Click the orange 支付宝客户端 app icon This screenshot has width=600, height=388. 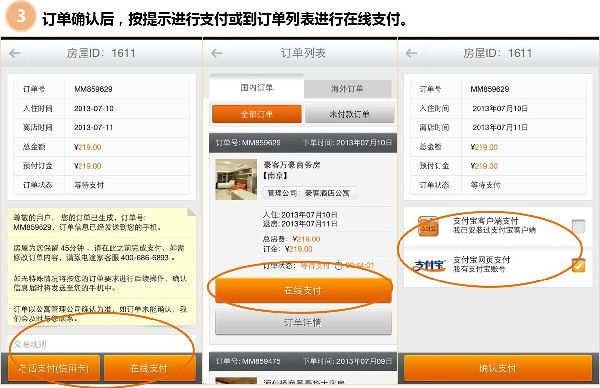429,226
